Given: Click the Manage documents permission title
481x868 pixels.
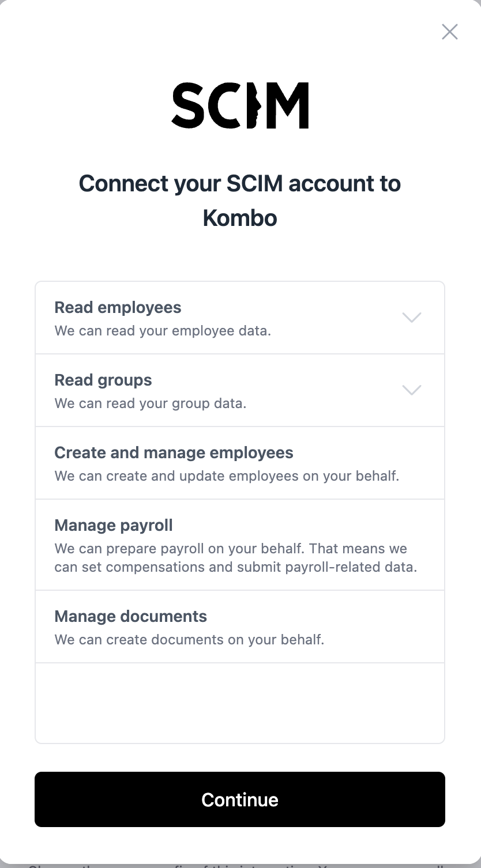Looking at the screenshot, I should 130,617.
